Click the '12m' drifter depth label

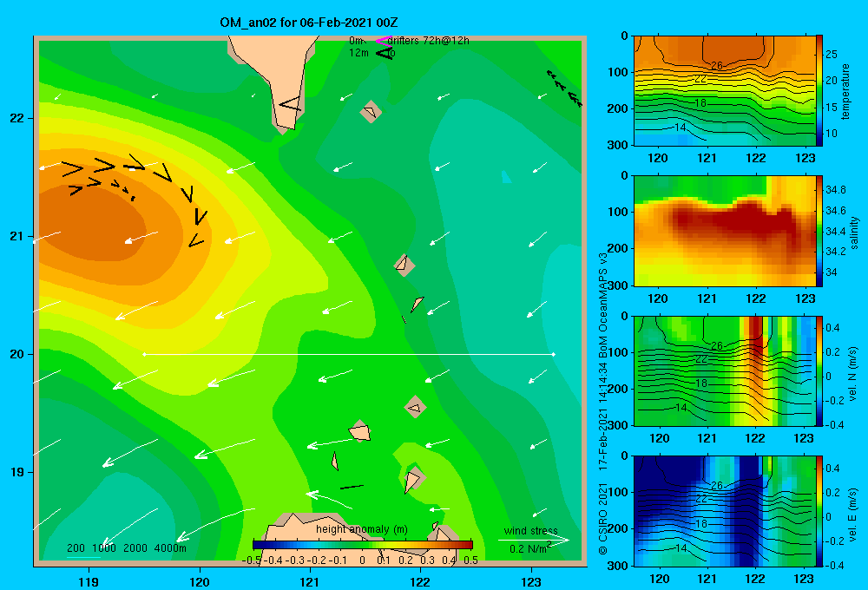click(x=358, y=53)
